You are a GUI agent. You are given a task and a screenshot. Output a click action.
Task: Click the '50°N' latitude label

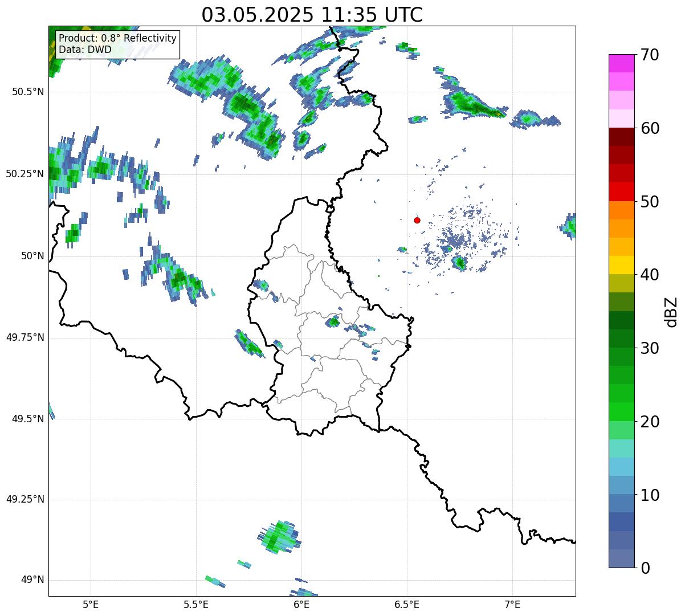(x=32, y=256)
